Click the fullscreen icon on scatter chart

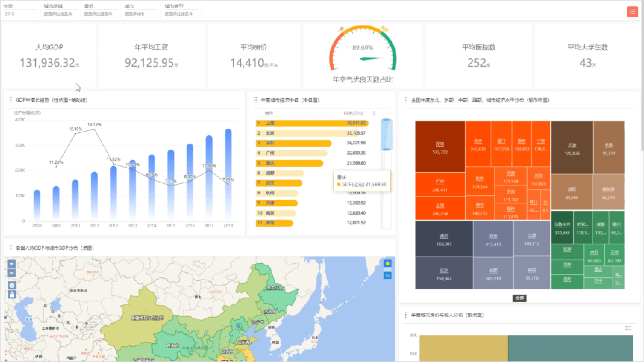pos(628,327)
